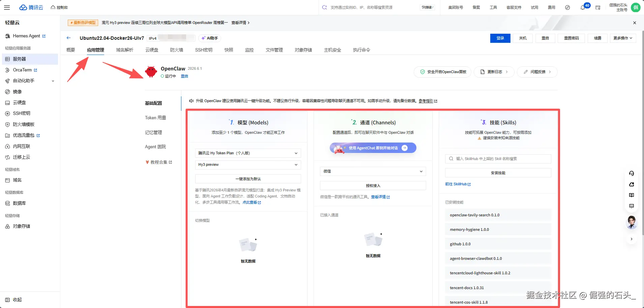Image resolution: width=644 pixels, height=308 pixels.
Task: Click the round icon right of 费用
Action: (x=567, y=7)
